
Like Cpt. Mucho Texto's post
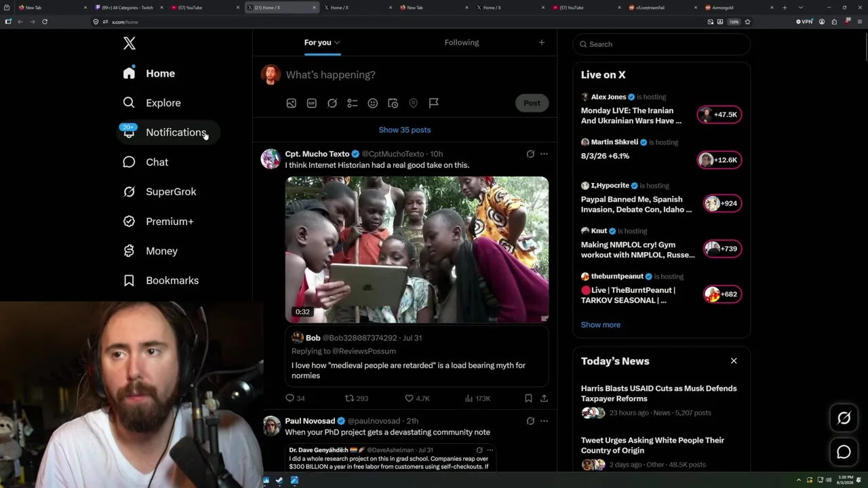pyautogui.click(x=417, y=399)
